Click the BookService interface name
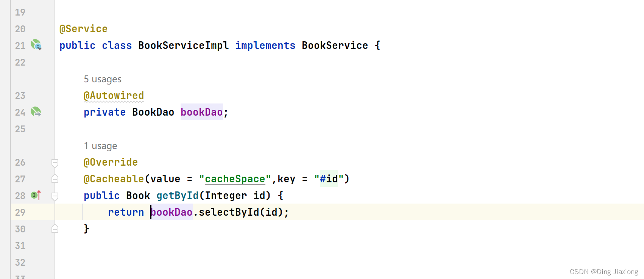Screen dimensions: 644x279 [x=335, y=45]
